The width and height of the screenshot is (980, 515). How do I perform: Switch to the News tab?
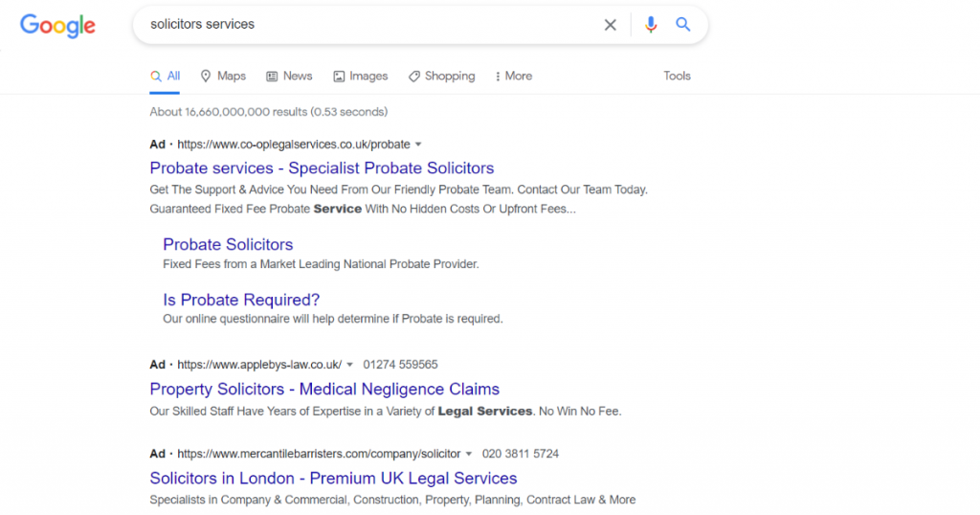[289, 76]
